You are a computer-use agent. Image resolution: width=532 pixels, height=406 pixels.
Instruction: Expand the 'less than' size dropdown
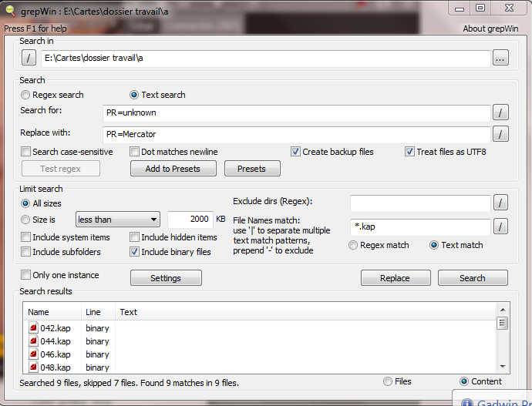118,219
